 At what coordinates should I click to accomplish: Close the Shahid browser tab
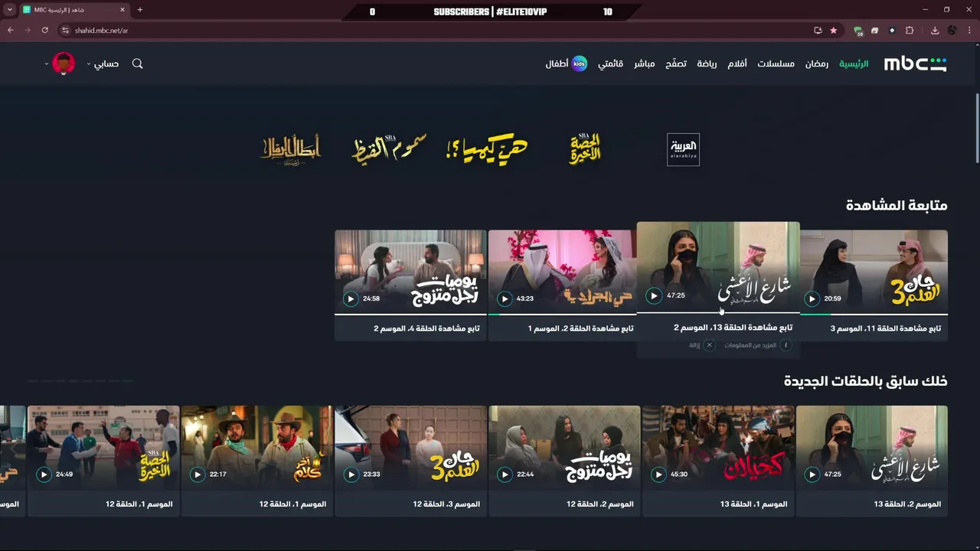pos(122,10)
